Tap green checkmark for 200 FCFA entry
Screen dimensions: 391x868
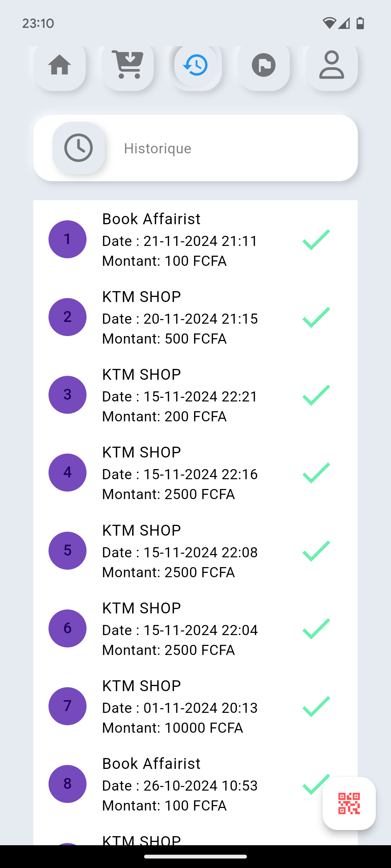point(316,395)
